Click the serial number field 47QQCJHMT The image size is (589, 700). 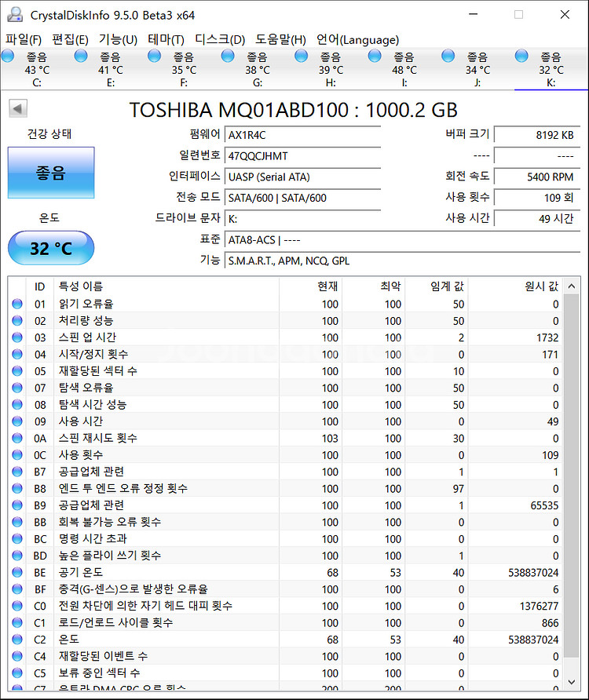[302, 156]
